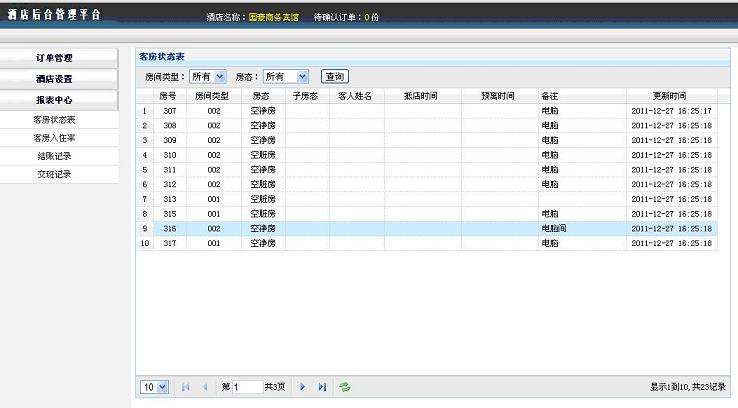Click 空脏房 status in room 313 row
Viewport: 738px width, 408px height.
[263, 199]
